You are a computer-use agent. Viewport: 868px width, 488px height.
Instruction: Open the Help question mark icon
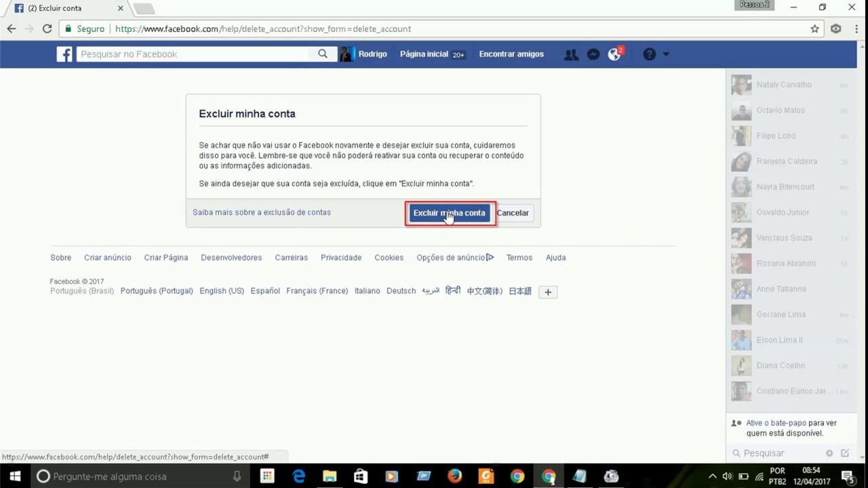tap(650, 54)
